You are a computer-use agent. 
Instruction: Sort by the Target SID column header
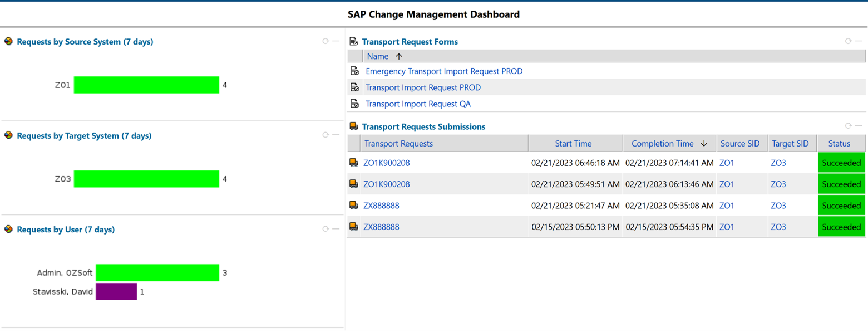tap(790, 144)
